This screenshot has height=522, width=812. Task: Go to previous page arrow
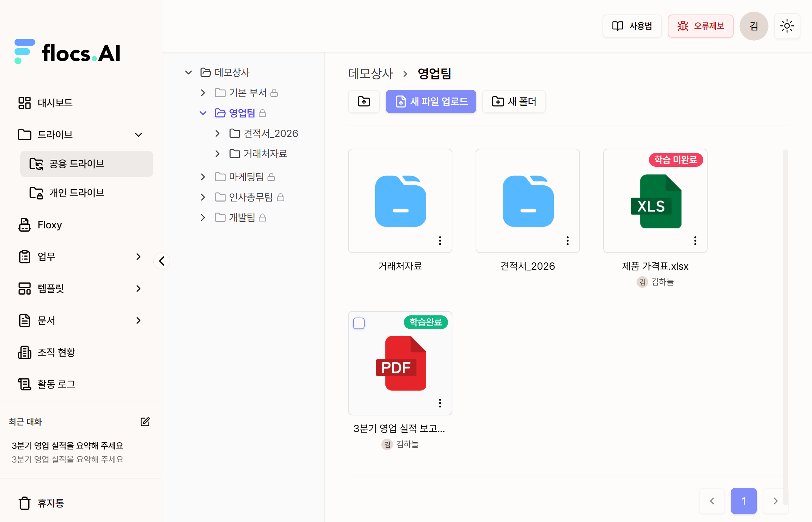click(712, 501)
